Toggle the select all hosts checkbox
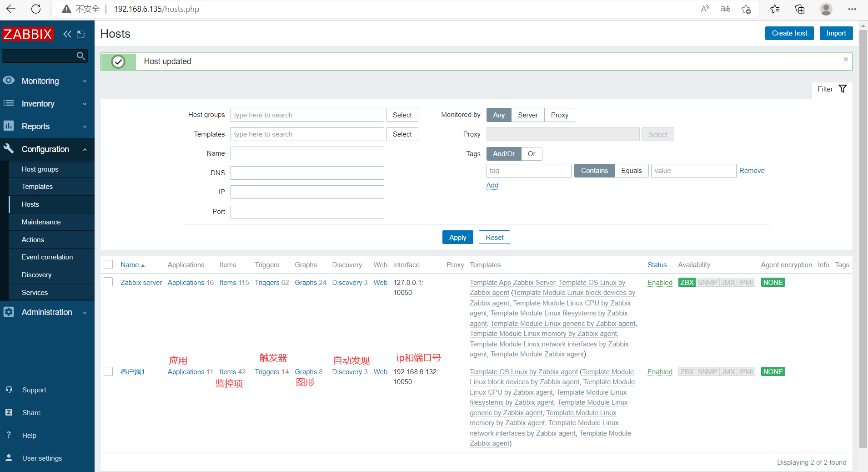The height and width of the screenshot is (472, 868). (108, 264)
